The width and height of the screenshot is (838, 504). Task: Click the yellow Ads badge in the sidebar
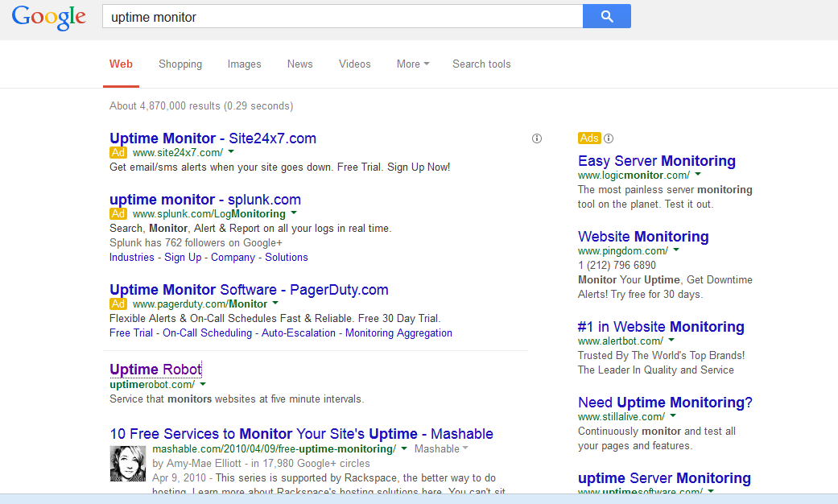589,138
